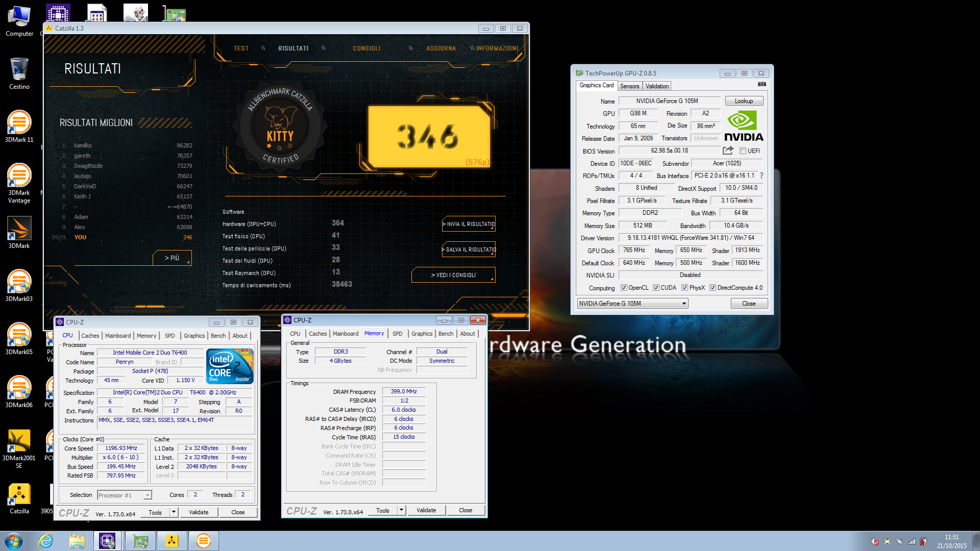980x551 pixels.
Task: Expand Tools dropdown arrow in Memory CPU-Z
Action: [x=401, y=510]
